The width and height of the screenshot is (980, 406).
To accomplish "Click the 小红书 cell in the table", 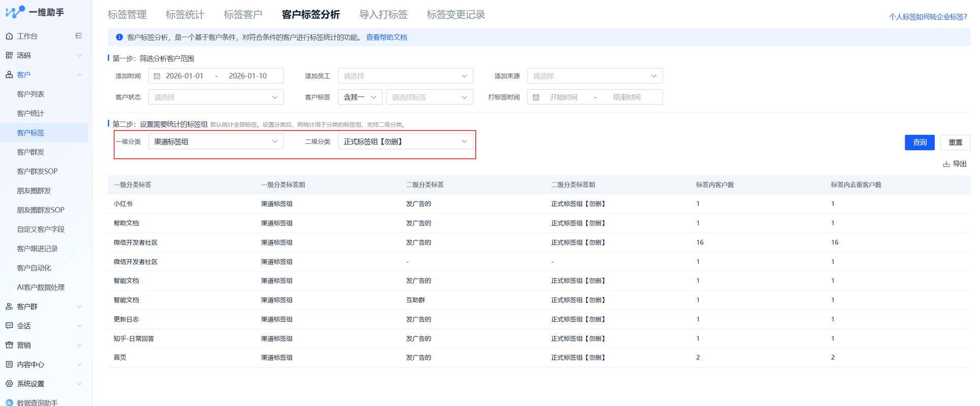I will coord(123,204).
